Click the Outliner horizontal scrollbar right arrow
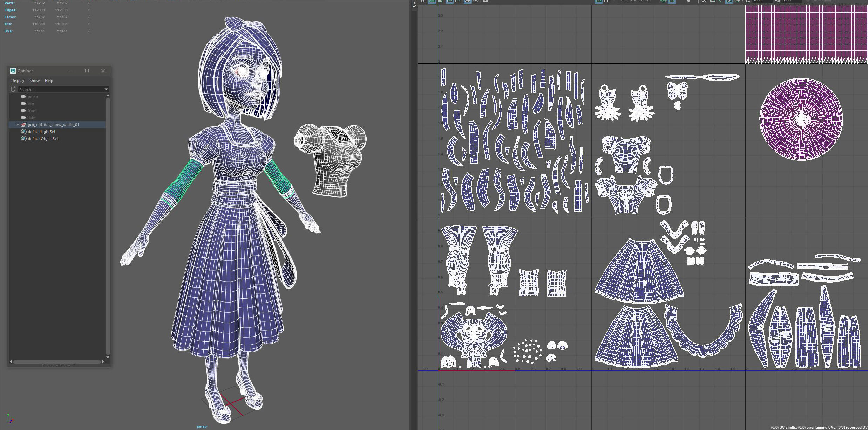Screen dimensions: 868x430 (103, 362)
